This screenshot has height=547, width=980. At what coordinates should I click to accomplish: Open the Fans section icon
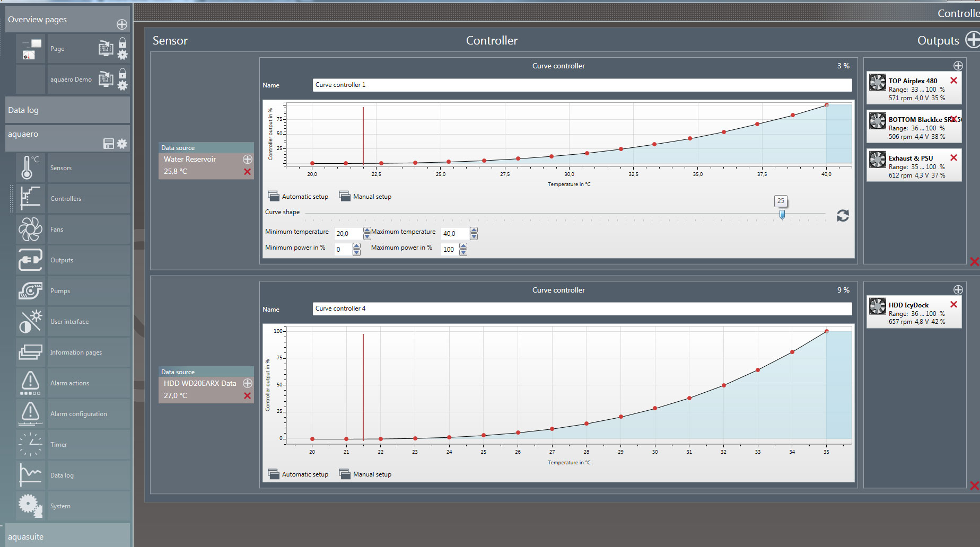click(x=30, y=229)
